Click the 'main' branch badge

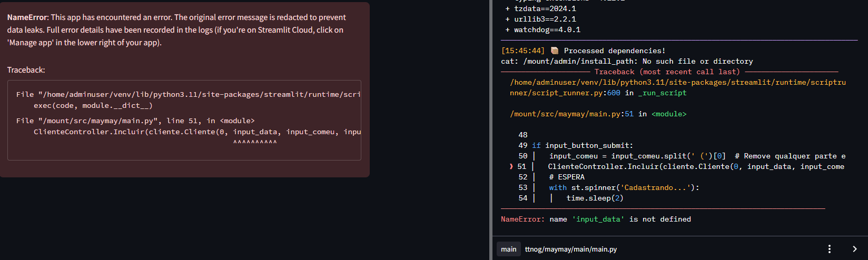tap(508, 249)
